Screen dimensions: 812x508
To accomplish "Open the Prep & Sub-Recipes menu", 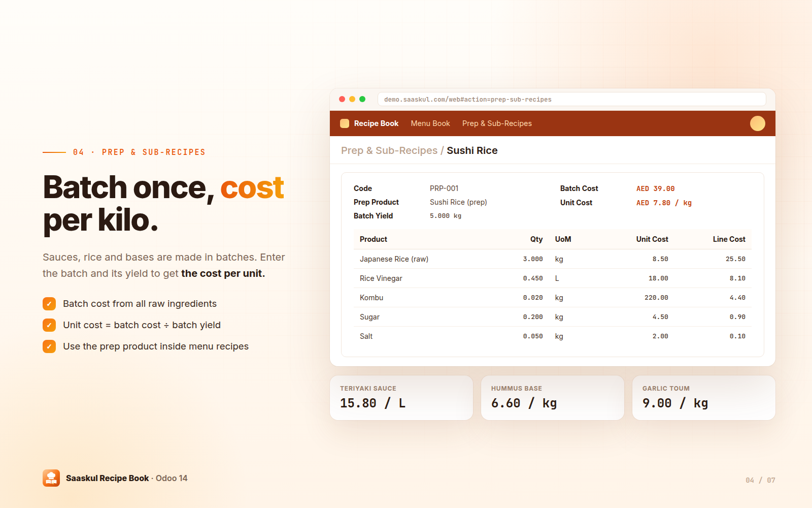I will point(497,123).
